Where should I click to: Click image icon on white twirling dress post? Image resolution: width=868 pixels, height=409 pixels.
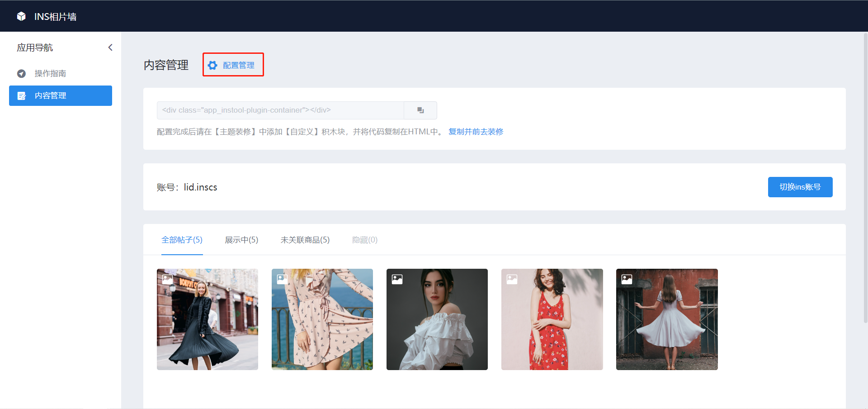tap(627, 279)
